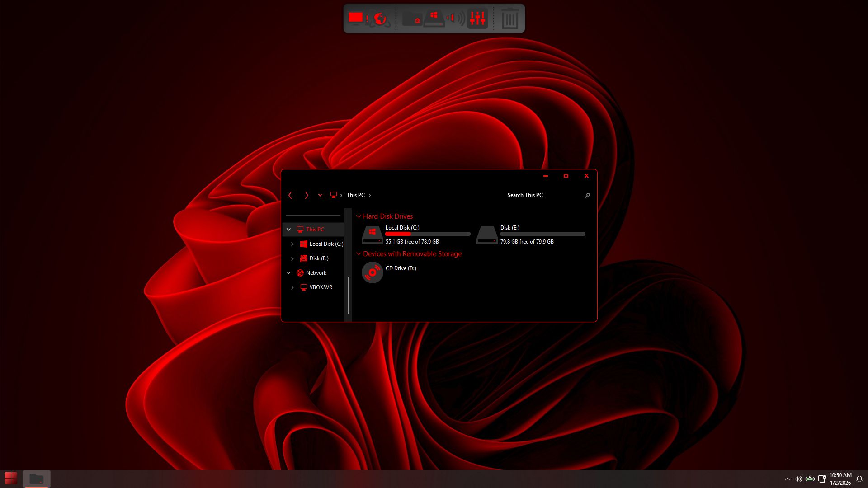Open the Start menu button
Screen dimensions: 868x488
[11, 478]
